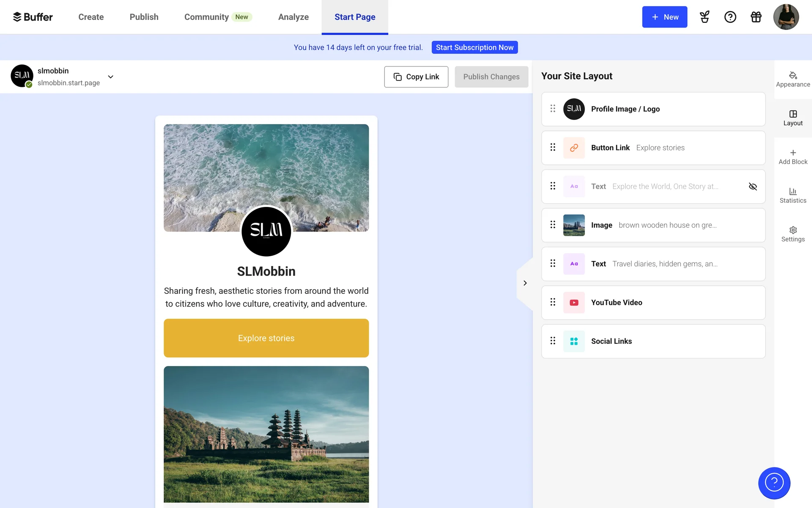
Task: Collapse the site layout panel arrow
Action: [x=525, y=283]
